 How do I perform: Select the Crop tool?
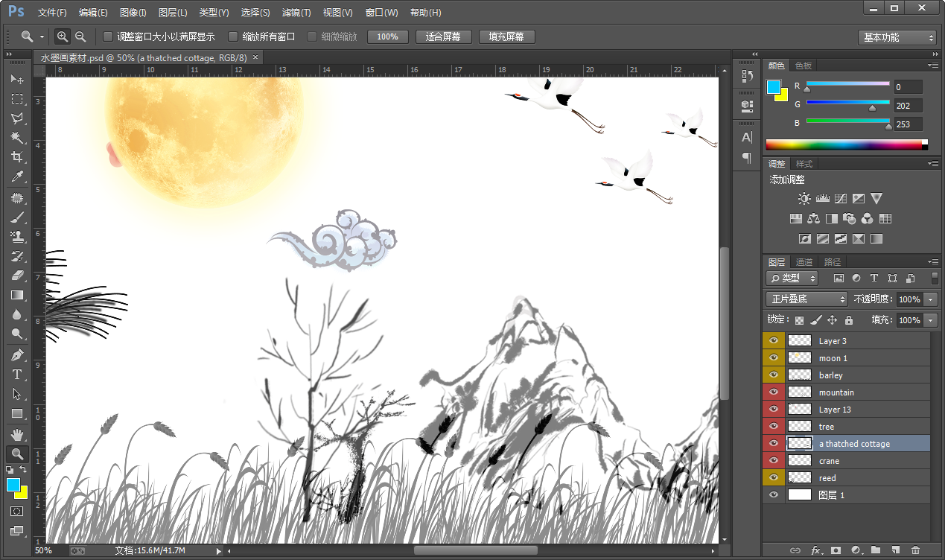16,157
